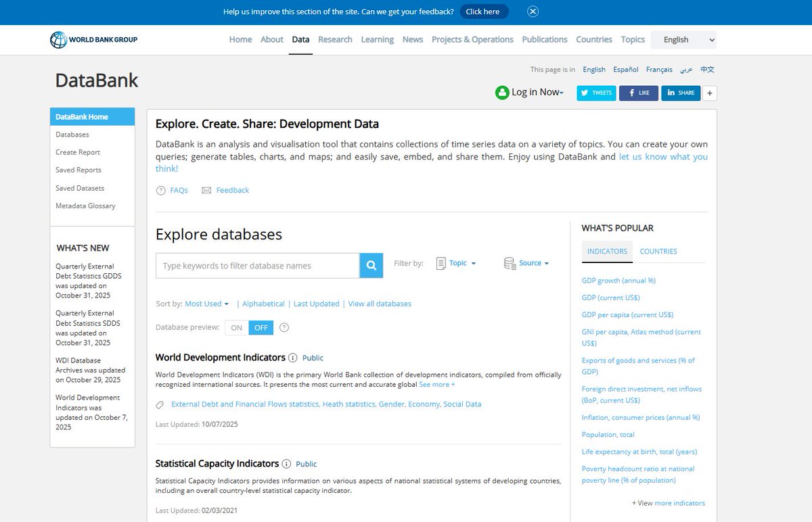
Task: Open Metadata Glossary in the sidebar
Action: pos(85,206)
